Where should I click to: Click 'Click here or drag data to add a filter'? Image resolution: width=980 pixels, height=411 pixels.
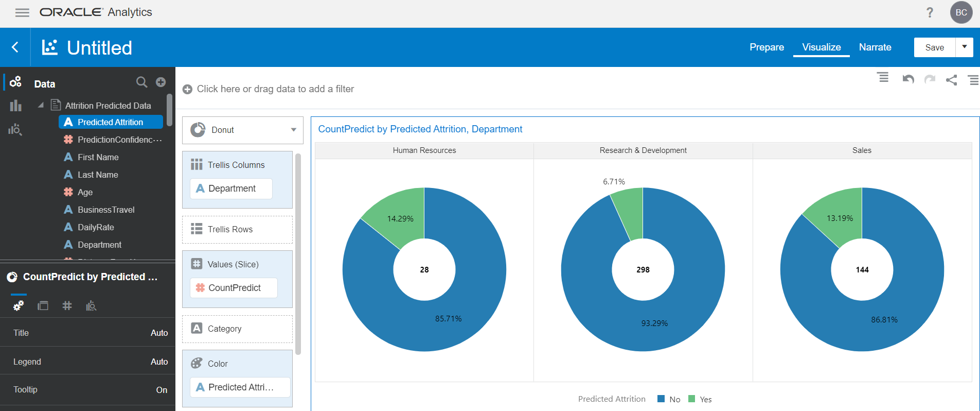pos(275,89)
